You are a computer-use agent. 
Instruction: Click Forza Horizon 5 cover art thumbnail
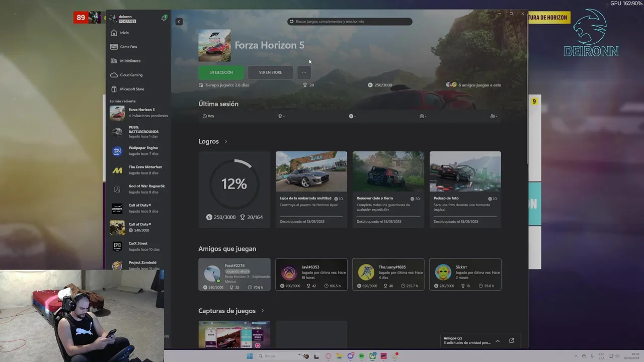[214, 45]
